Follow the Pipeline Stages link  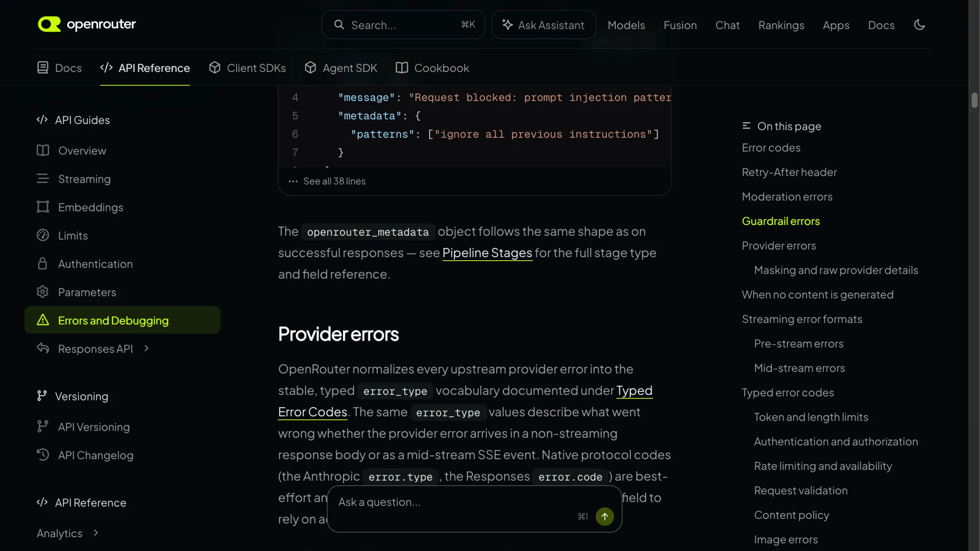[487, 253]
